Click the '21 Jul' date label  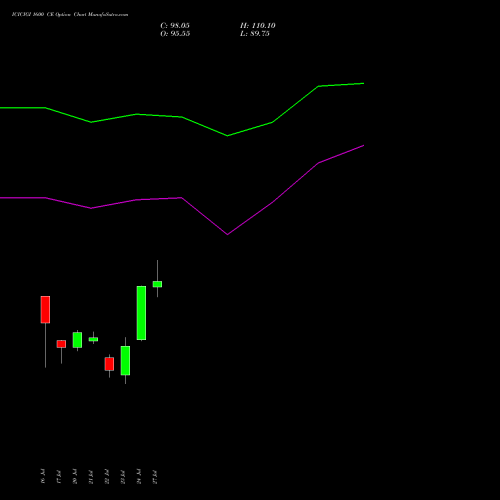[91, 476]
